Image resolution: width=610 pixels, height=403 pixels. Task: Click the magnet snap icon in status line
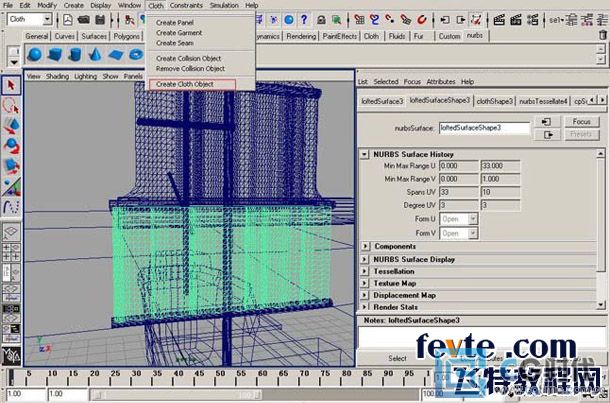pyautogui.click(x=423, y=19)
